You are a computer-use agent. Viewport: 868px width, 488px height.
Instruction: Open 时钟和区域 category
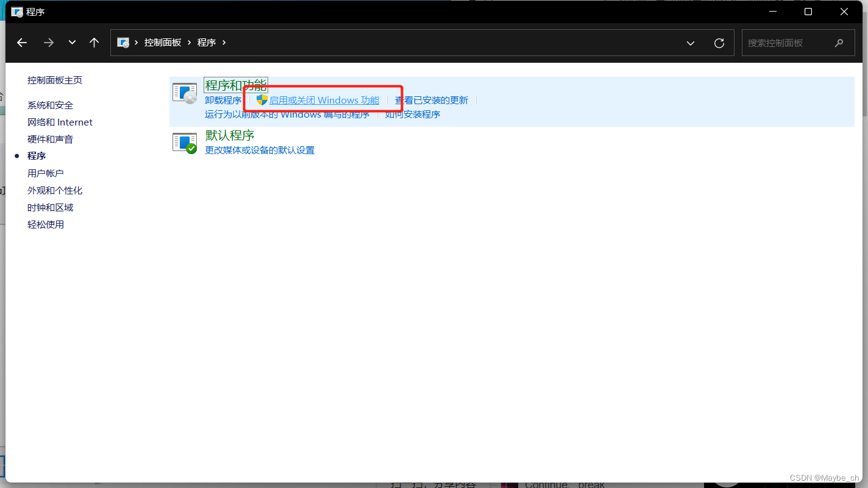pyautogui.click(x=50, y=208)
